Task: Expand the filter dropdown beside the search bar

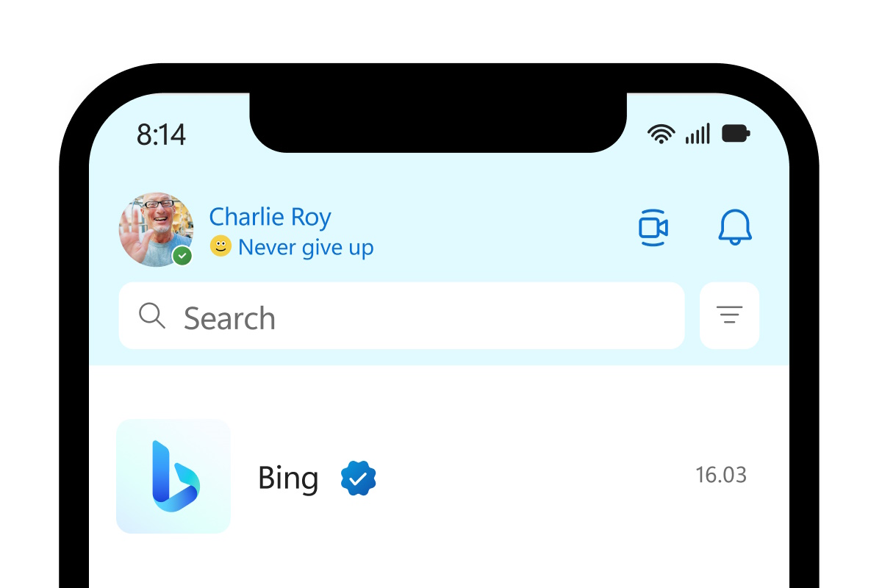Action: (729, 316)
